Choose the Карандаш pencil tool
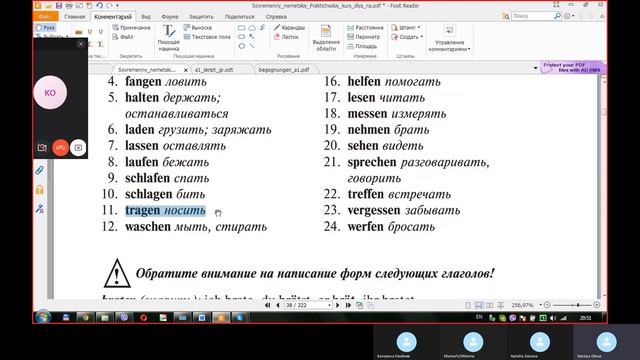The width and height of the screenshot is (640, 360). coord(289,27)
